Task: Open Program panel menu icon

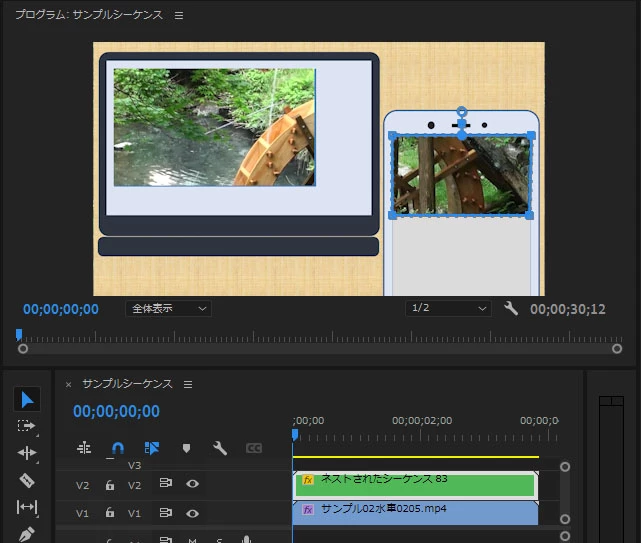Action: click(x=179, y=16)
